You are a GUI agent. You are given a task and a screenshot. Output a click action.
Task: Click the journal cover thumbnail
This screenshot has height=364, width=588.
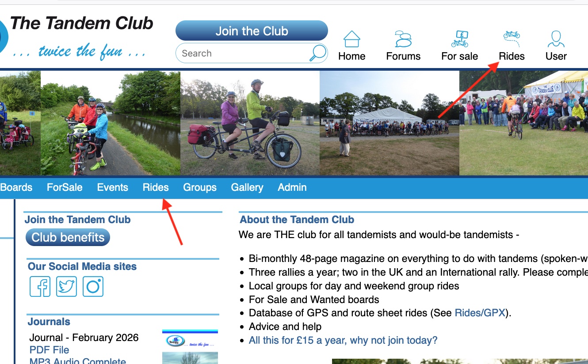click(x=190, y=347)
